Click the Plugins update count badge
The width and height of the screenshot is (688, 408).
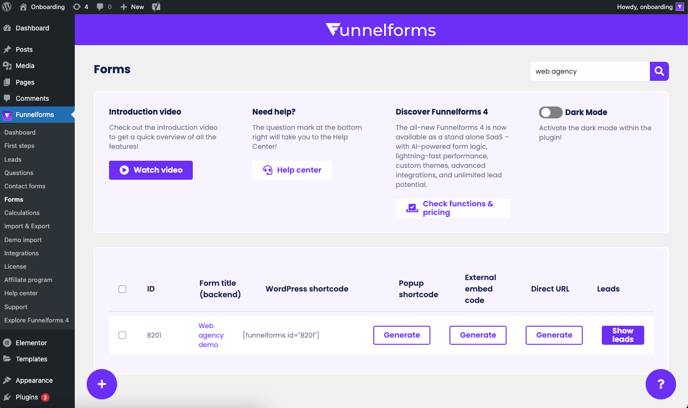(x=45, y=397)
